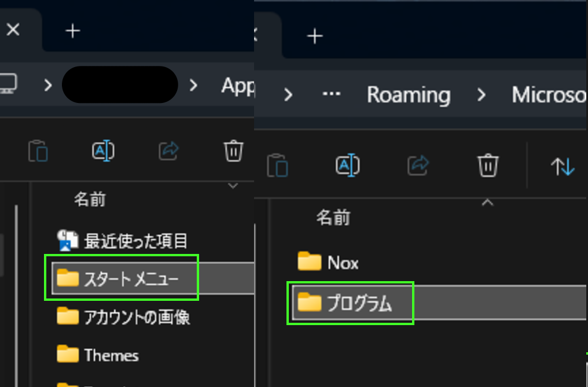The height and width of the screenshot is (387, 588).
Task: Click the Paste icon in right window toolbar
Action: [277, 165]
